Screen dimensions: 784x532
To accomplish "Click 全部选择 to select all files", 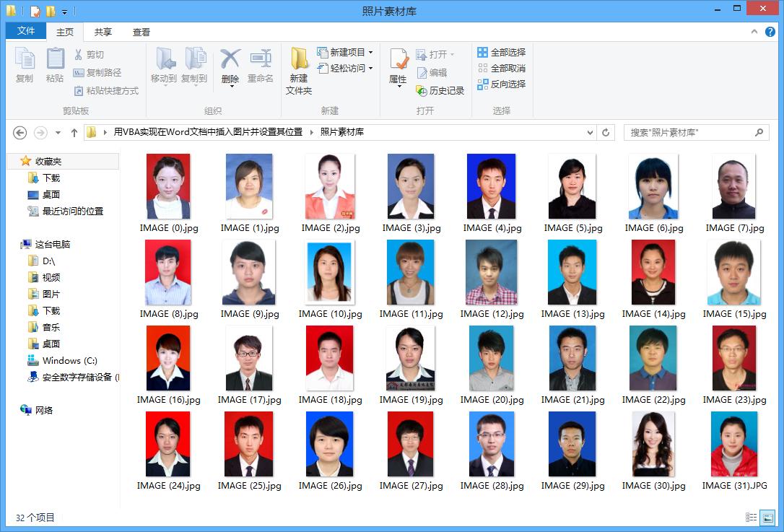I will tap(502, 53).
